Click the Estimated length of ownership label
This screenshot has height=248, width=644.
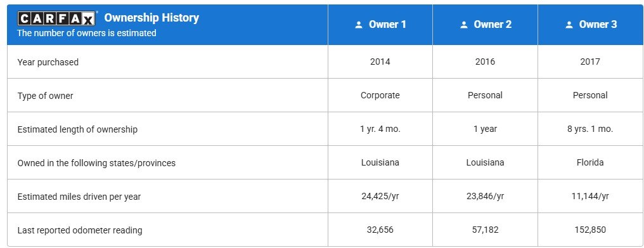point(77,129)
